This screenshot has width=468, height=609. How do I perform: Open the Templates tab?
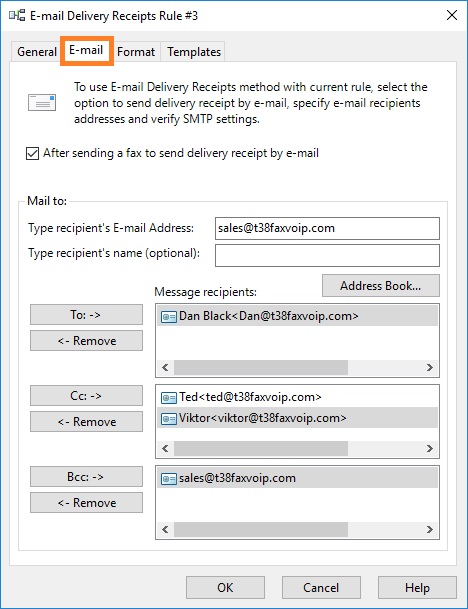194,52
